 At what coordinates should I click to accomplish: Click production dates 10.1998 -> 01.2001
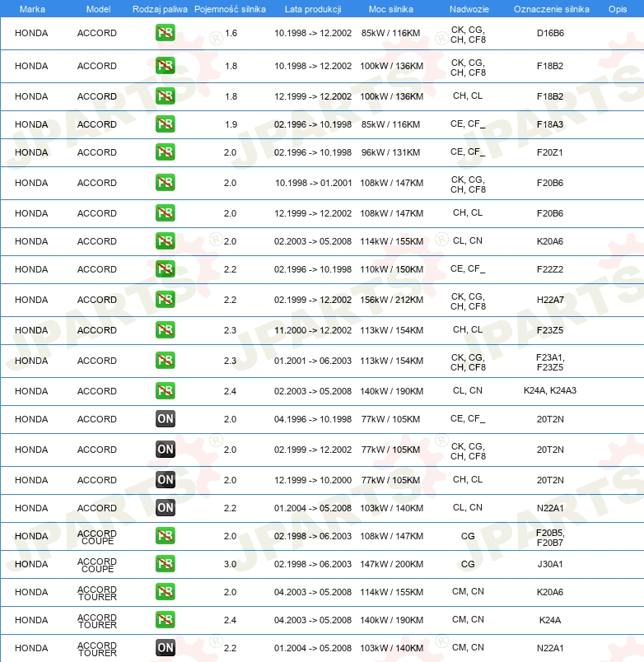(x=313, y=183)
